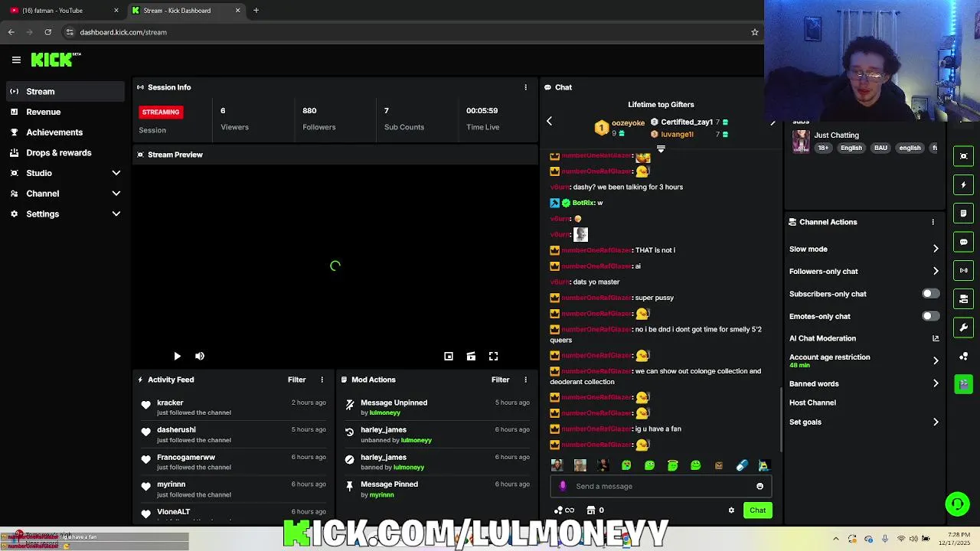Screen dimensions: 980x551
Task: Pick the pill emote in quick emotes
Action: coord(741,465)
